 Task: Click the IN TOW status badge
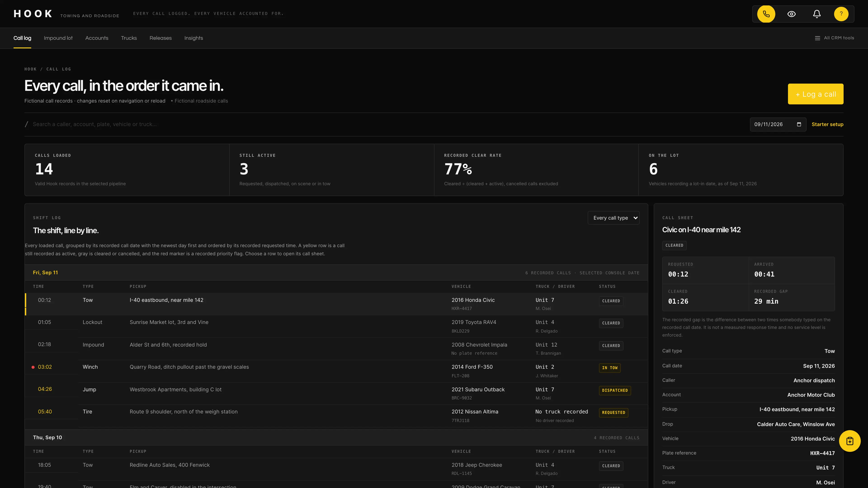610,368
